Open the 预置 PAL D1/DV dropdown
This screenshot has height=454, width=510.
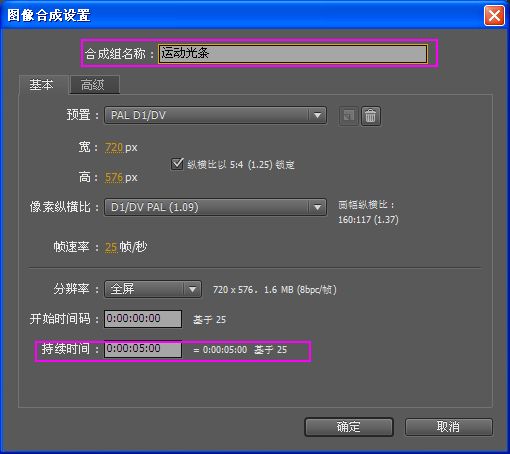click(x=215, y=115)
